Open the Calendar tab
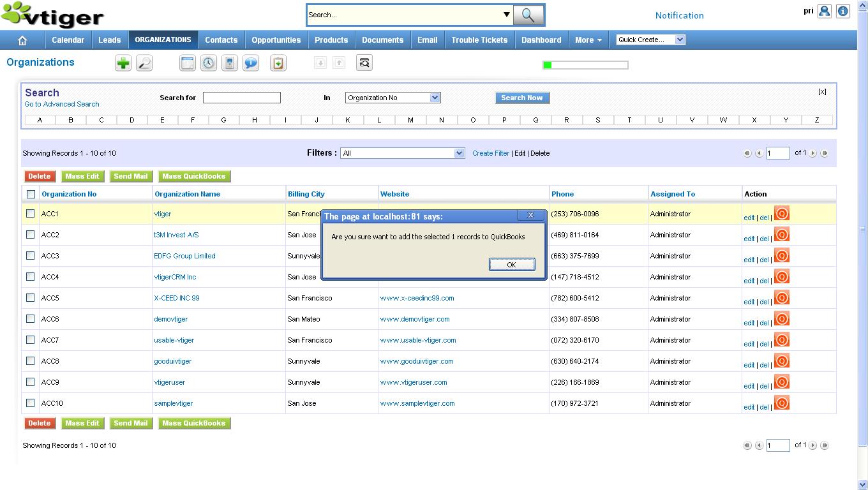 (68, 40)
